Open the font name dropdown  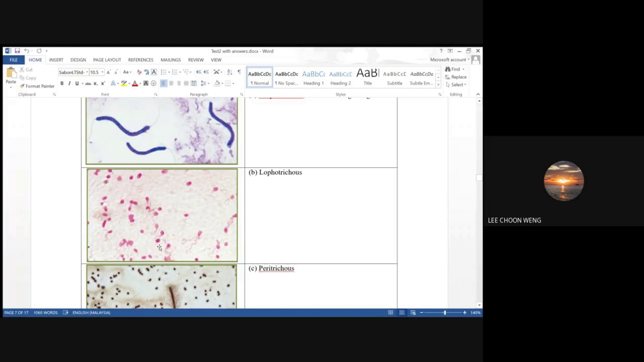pos(87,72)
